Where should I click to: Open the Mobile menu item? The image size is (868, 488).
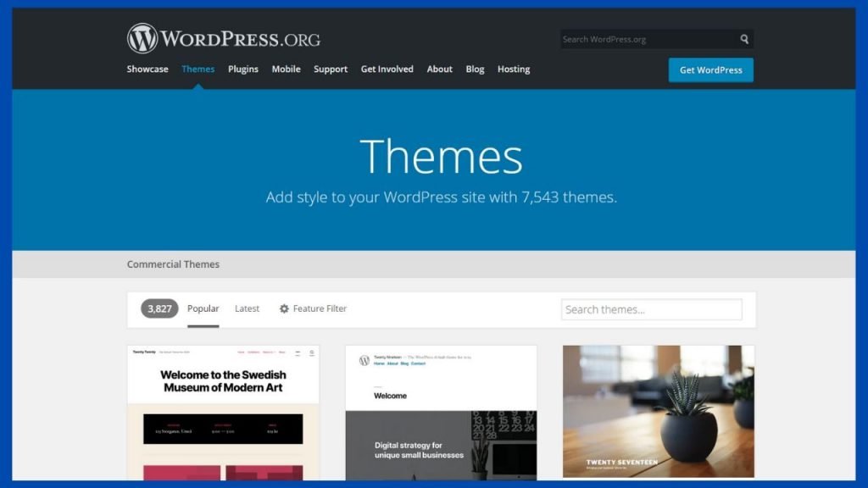pyautogui.click(x=287, y=69)
